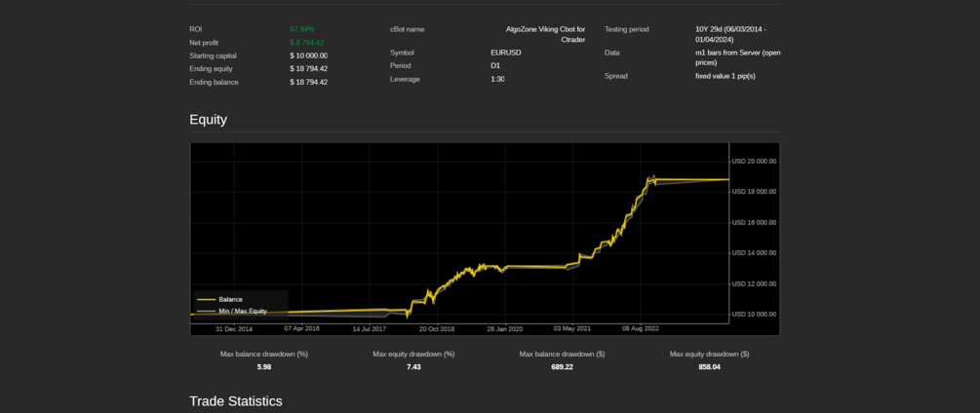Click the Data value m1 bars from Server
Screen dimensions: 980x413
point(737,57)
